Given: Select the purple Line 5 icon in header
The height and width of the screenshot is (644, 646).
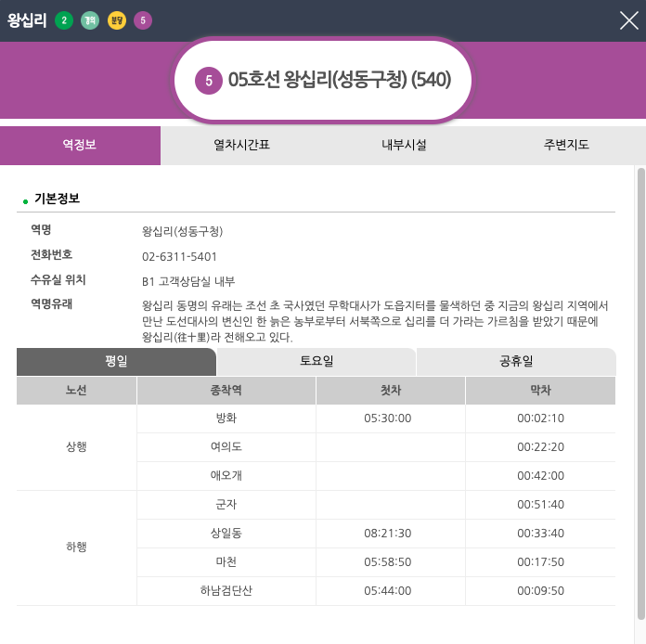Looking at the screenshot, I should click(143, 20).
